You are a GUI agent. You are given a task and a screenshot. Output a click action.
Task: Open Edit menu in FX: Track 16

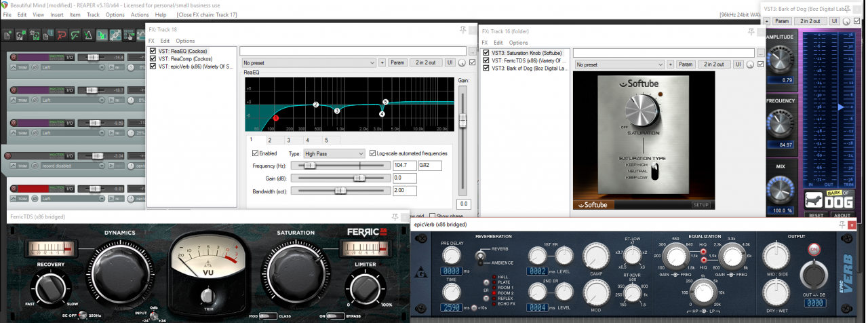pyautogui.click(x=499, y=42)
